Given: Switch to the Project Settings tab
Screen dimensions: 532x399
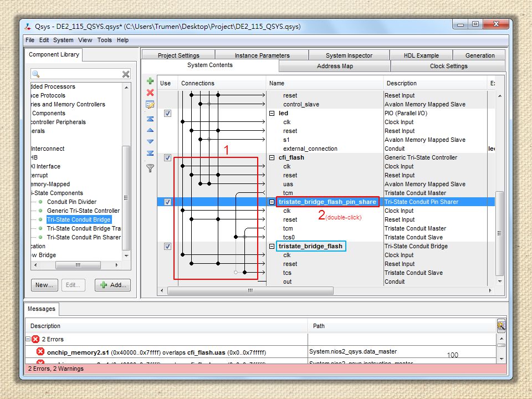Looking at the screenshot, I should 178,55.
